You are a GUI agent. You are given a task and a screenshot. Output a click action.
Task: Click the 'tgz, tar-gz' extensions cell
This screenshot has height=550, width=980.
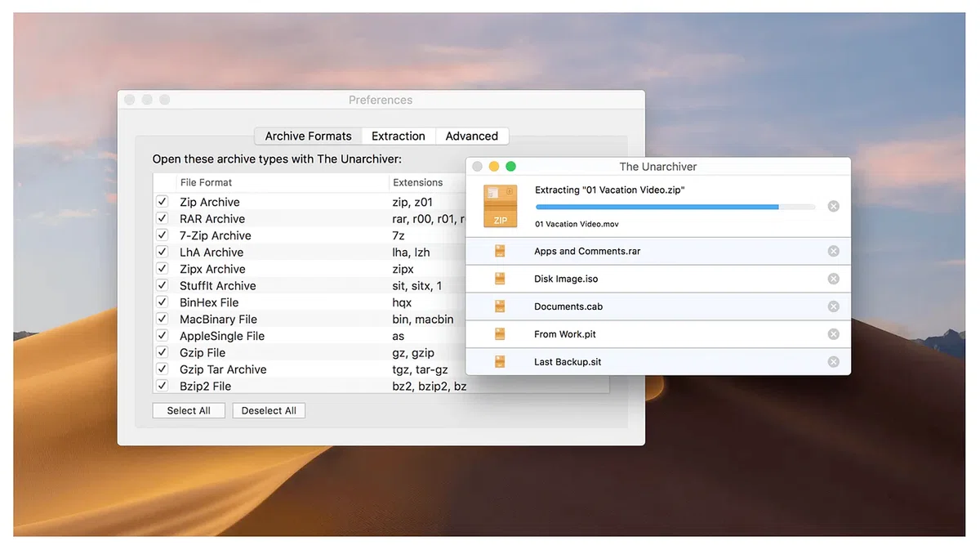[x=420, y=369]
